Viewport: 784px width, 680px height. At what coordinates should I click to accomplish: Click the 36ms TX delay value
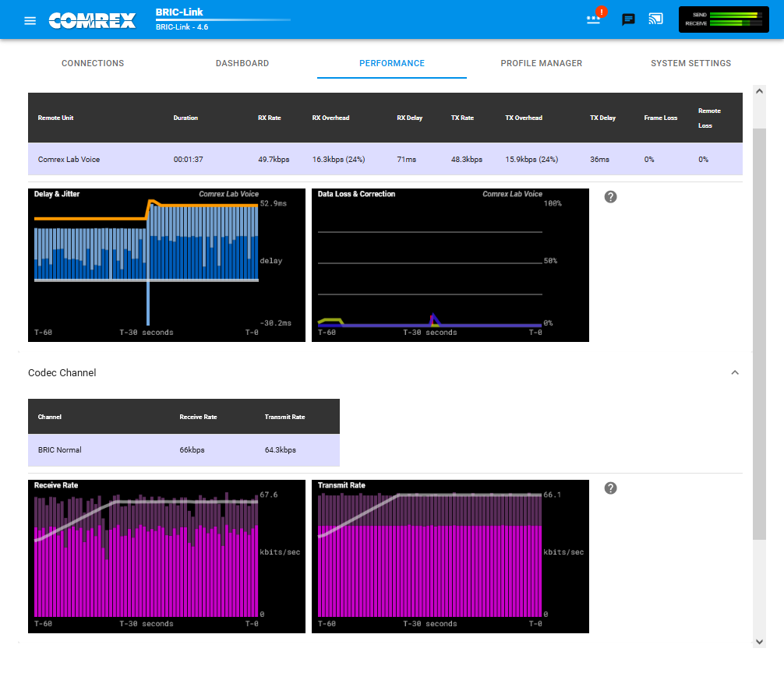599,160
